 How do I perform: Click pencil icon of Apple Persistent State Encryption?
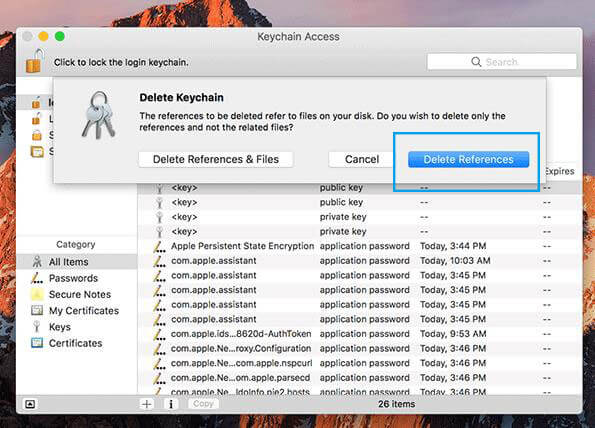click(159, 246)
